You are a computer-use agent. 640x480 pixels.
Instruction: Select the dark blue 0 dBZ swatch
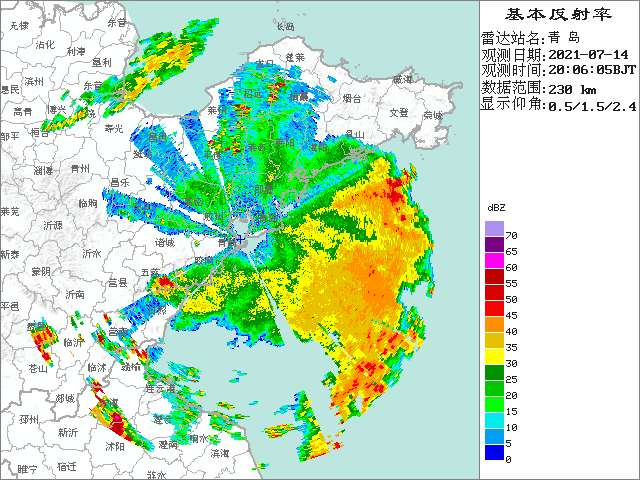click(494, 452)
